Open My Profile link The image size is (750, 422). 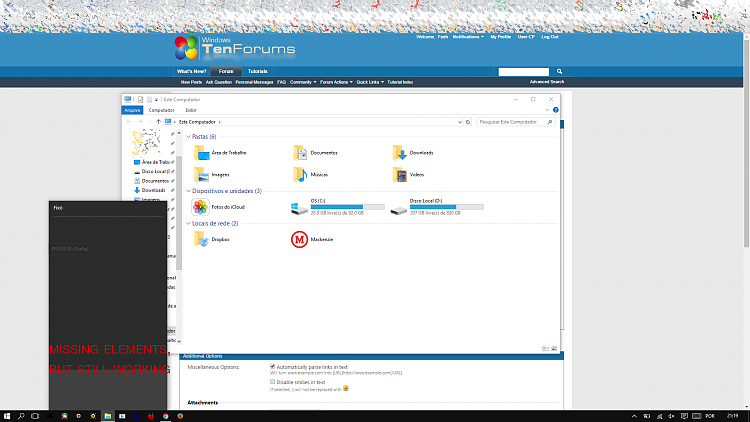point(501,37)
